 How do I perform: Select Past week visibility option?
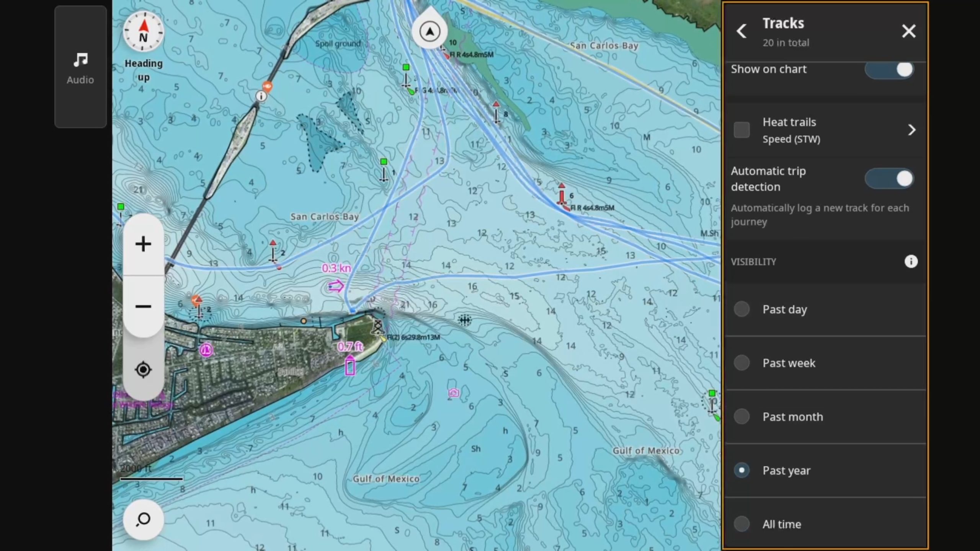(742, 363)
